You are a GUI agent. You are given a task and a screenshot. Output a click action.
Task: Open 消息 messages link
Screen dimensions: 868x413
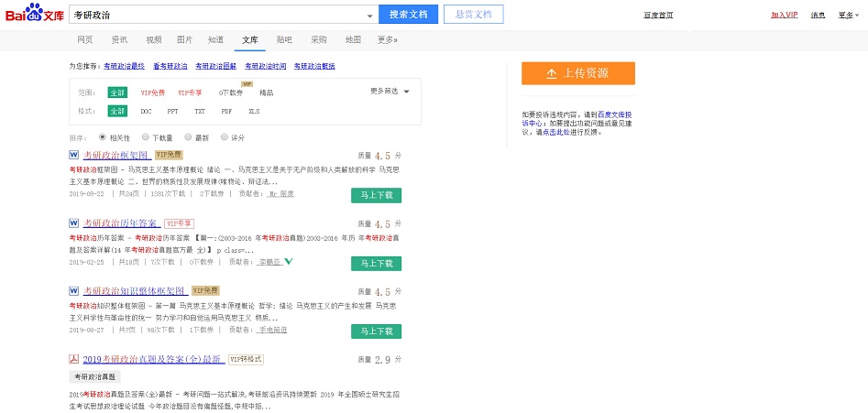click(x=818, y=16)
